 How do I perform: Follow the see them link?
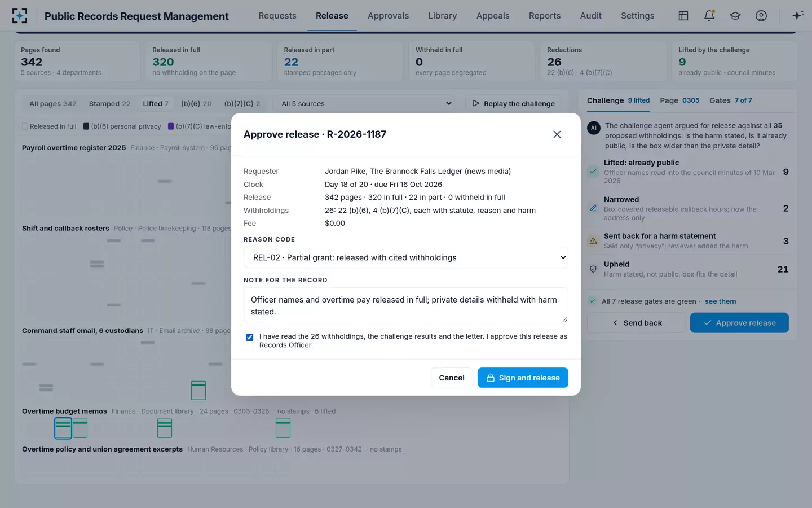click(720, 301)
